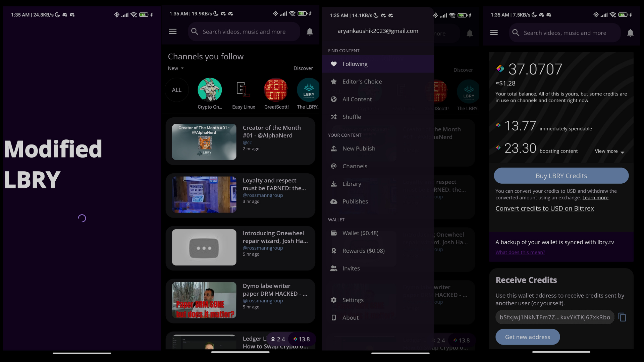Open hamburger menu on the wallet screen
Image resolution: width=644 pixels, height=362 pixels.
click(x=494, y=33)
